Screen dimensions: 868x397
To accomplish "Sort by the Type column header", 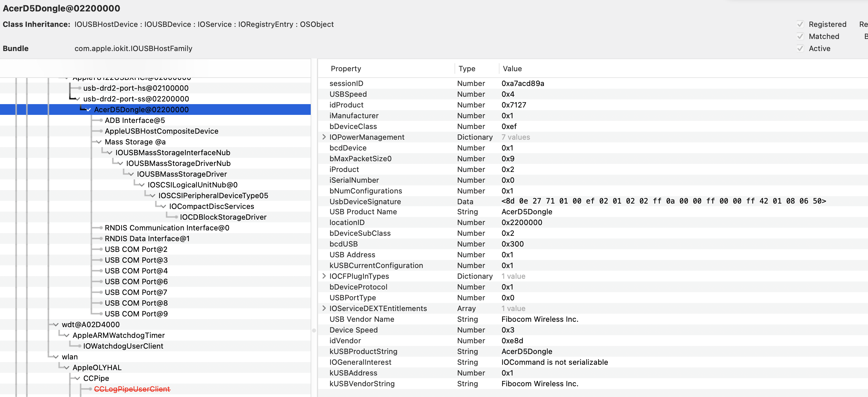I will tap(467, 69).
